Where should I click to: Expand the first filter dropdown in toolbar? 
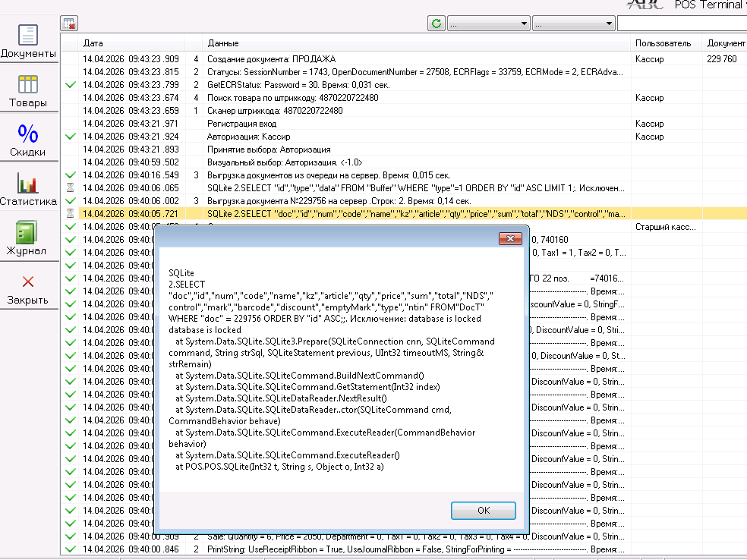point(489,24)
